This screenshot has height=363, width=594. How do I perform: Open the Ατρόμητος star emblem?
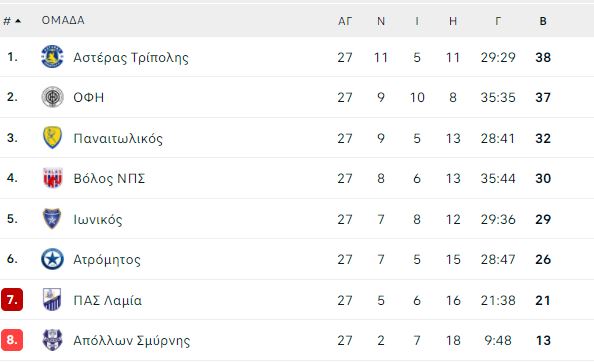(52, 259)
